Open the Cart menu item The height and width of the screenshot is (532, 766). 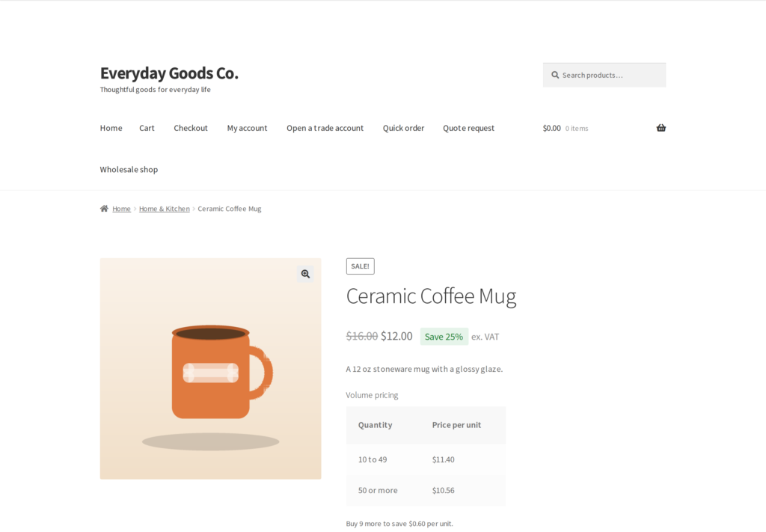tap(147, 128)
